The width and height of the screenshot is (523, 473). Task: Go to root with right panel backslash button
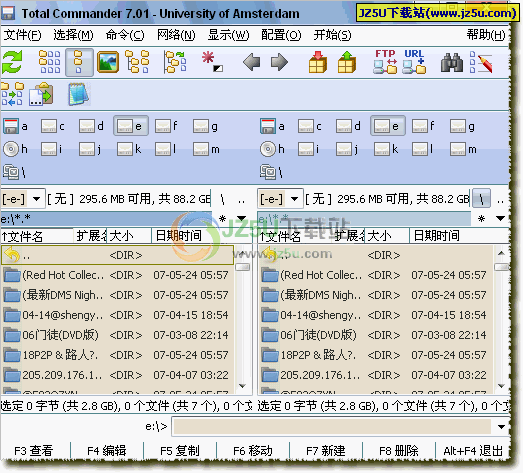481,198
